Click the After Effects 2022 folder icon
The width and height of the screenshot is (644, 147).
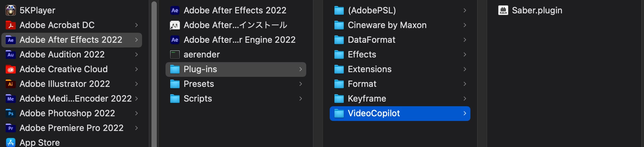(11, 40)
